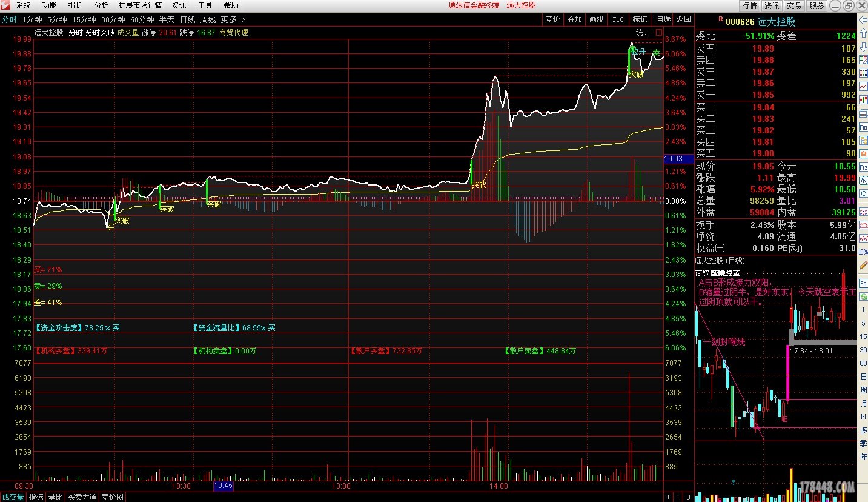Viewport: 868px width, 502px height.
Task: Click the FIZ icon in sidebar
Action: pos(863,167)
